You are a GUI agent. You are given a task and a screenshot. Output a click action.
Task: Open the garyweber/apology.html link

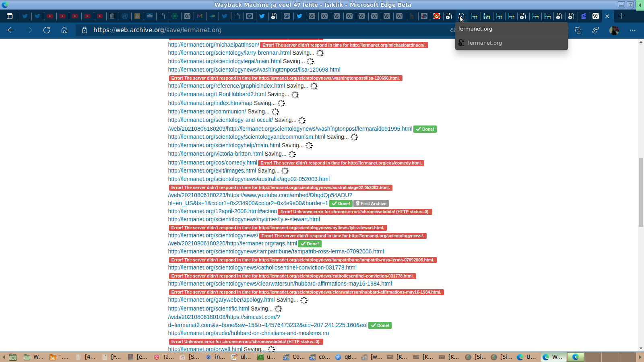coord(221,300)
